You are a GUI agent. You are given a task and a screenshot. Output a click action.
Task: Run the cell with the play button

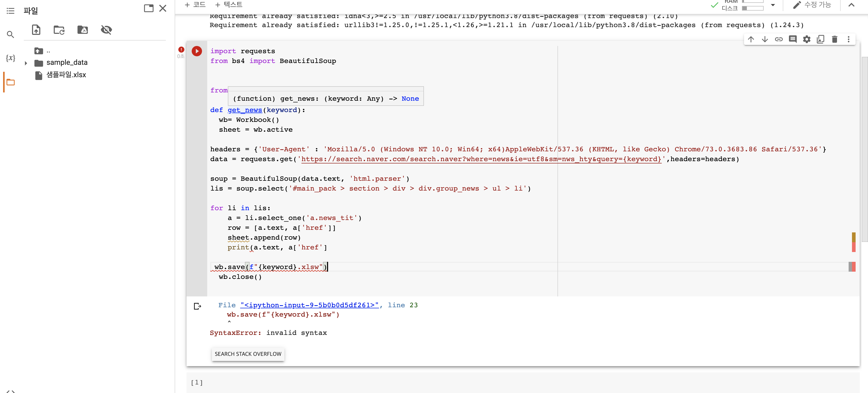(197, 51)
